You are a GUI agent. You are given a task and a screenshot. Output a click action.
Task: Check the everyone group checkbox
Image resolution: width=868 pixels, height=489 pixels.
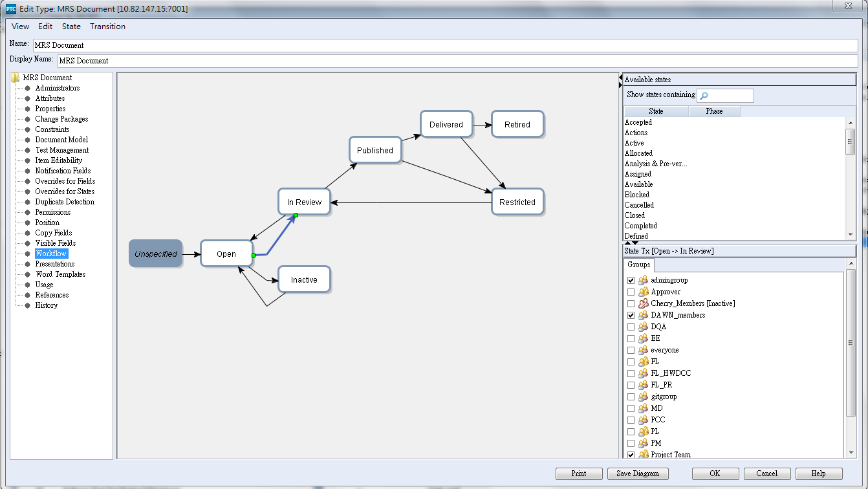[631, 350]
